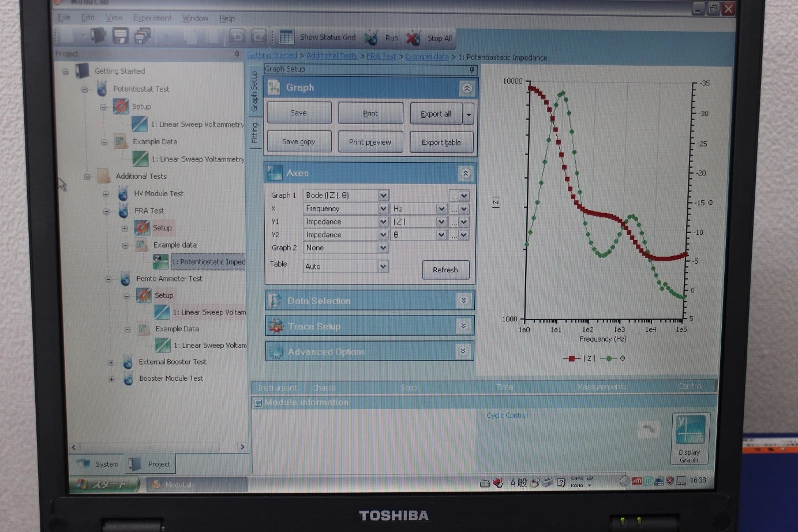Image resolution: width=798 pixels, height=532 pixels.
Task: Open the Export all arrow dropdown
Action: click(x=469, y=114)
